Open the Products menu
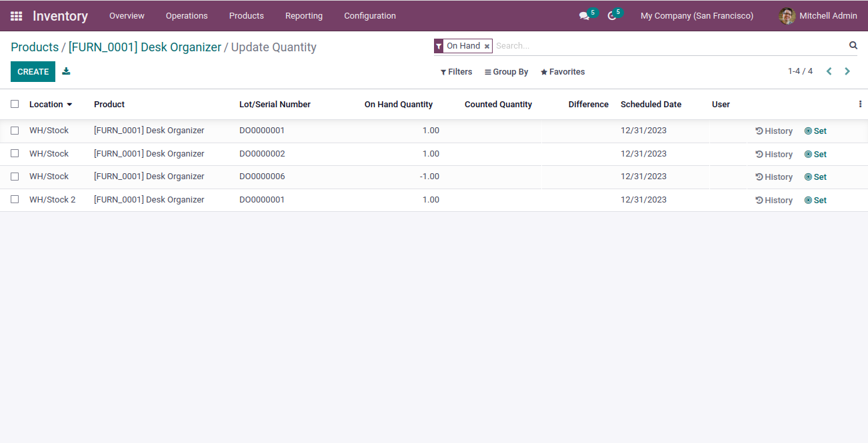 click(x=247, y=16)
